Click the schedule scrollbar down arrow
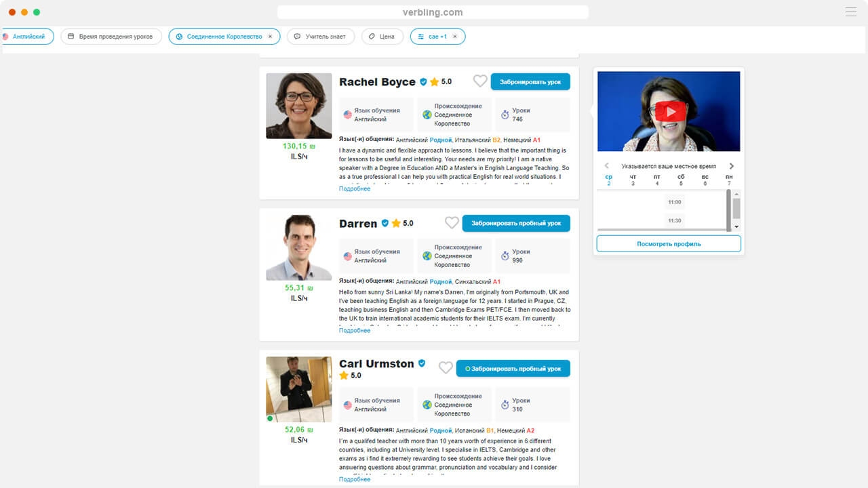The width and height of the screenshot is (868, 488). [737, 226]
